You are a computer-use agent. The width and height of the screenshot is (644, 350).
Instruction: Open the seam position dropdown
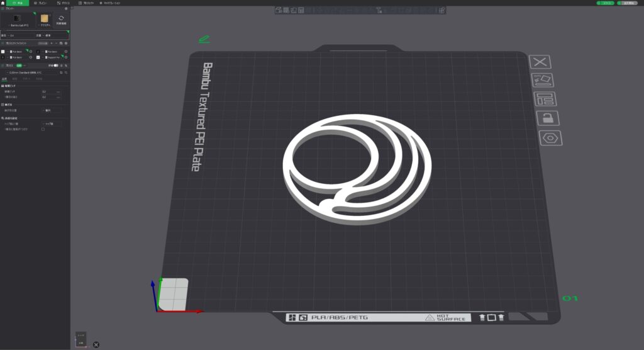point(51,110)
